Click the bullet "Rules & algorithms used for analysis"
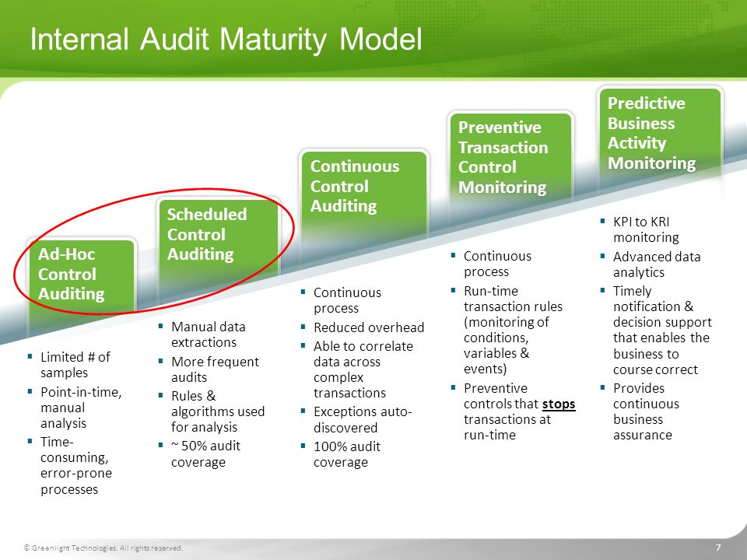Viewport: 747px width, 560px height. click(218, 411)
